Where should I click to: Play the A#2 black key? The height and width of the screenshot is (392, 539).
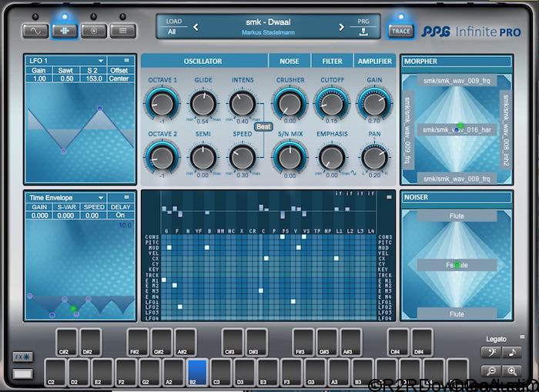pyautogui.click(x=186, y=342)
